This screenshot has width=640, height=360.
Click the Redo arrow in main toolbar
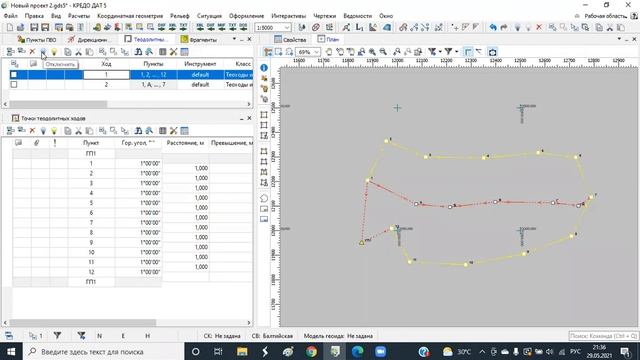pos(504,27)
